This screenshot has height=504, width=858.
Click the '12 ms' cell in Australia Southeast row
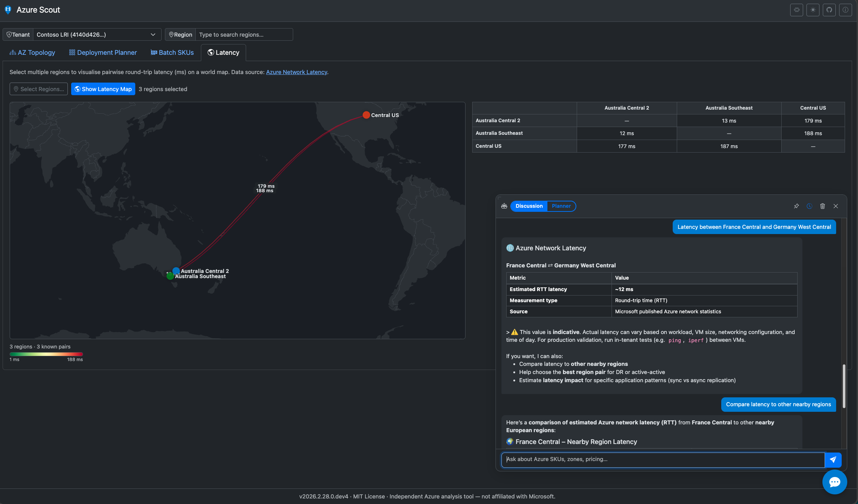[x=627, y=133]
